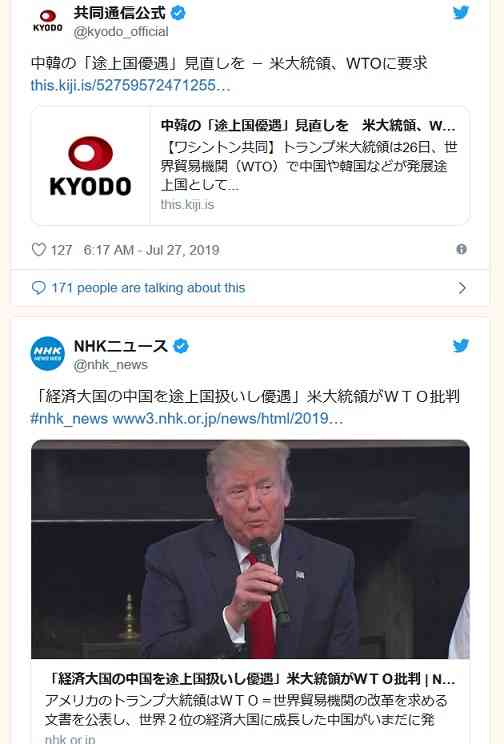Open the tweet info icon

461,249
